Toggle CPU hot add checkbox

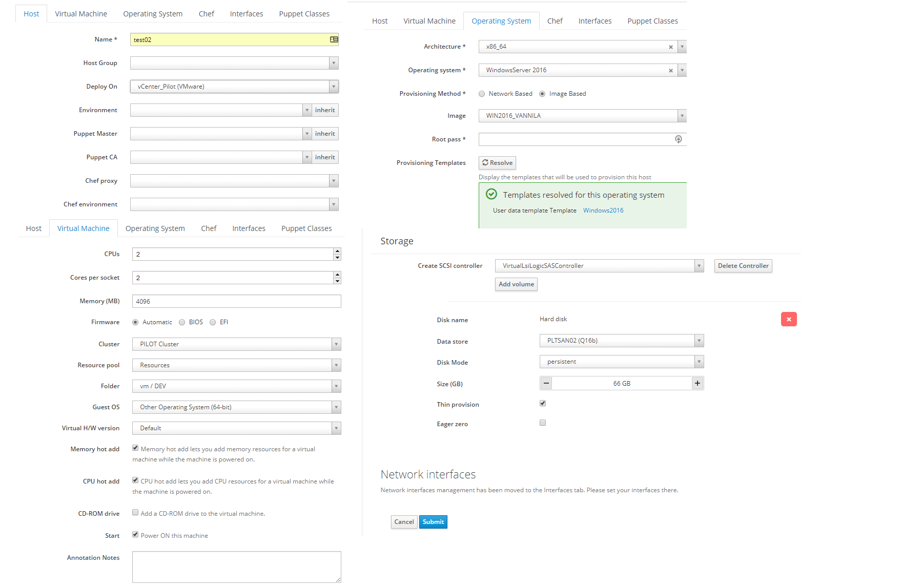point(135,480)
